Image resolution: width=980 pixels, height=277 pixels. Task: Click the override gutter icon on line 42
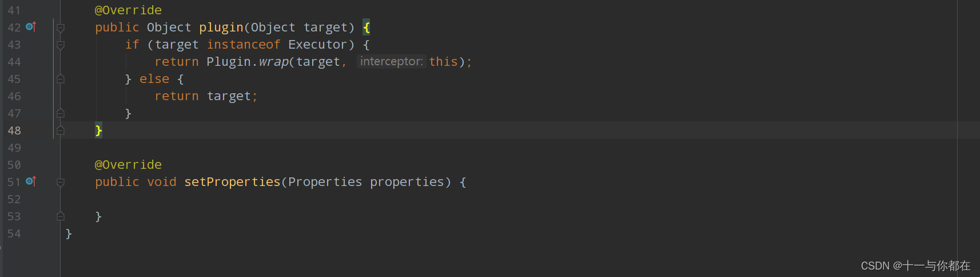tap(31, 27)
